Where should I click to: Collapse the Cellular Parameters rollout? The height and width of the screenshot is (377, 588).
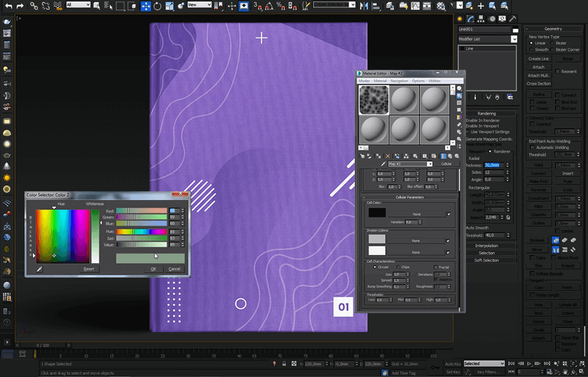tap(409, 197)
